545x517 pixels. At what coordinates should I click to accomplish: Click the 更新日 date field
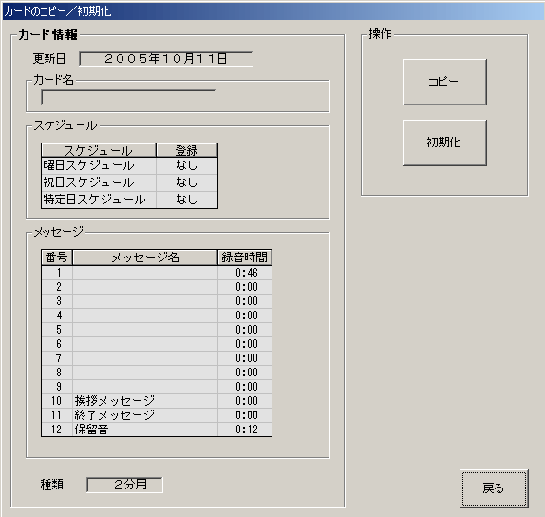[166, 59]
